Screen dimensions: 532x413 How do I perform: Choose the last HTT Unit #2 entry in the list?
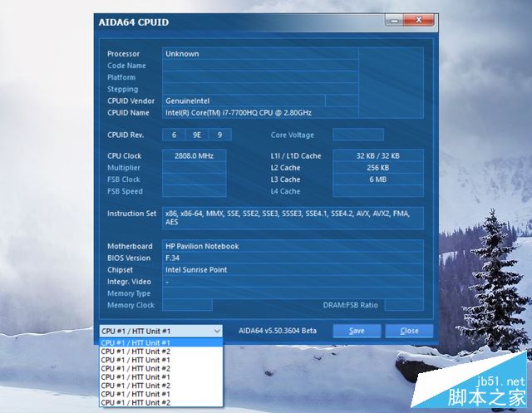161,402
